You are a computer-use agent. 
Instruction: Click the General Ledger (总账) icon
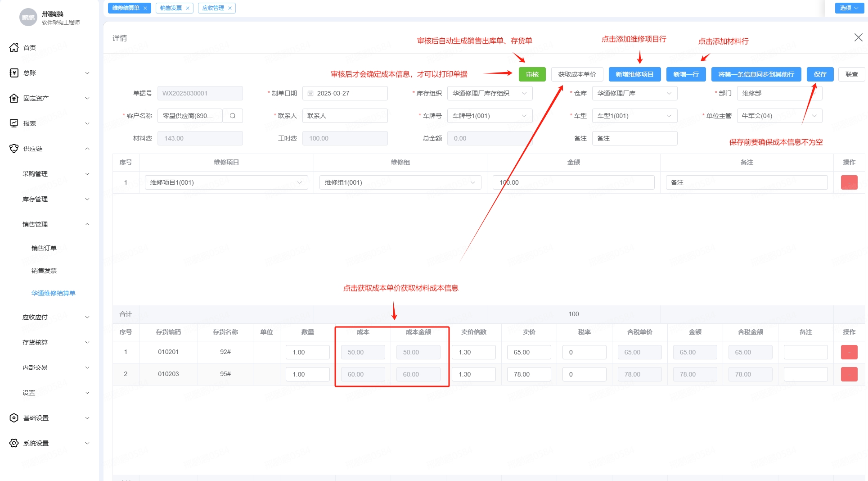(14, 73)
